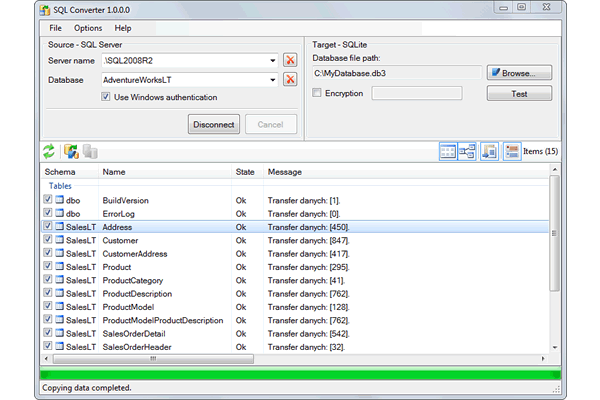Toggle Use Windows authentication checkbox
600x400 pixels.
pos(106,97)
